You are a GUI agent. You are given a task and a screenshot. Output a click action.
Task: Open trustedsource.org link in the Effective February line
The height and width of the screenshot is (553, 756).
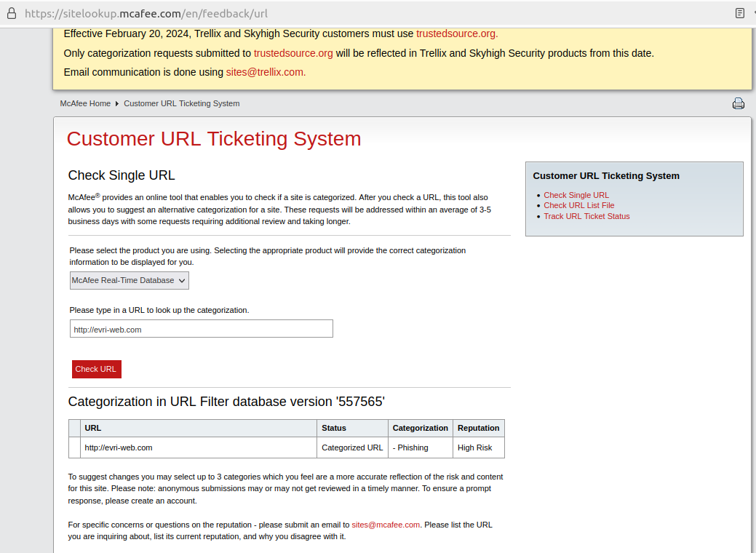[457, 33]
